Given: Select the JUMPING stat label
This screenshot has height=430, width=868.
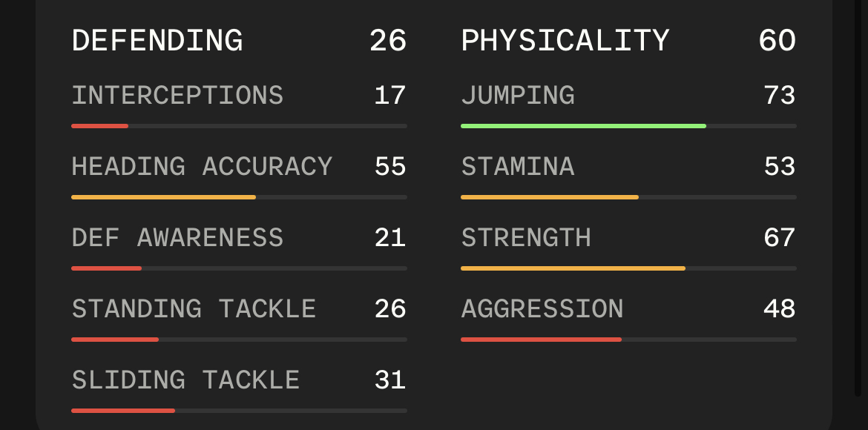Looking at the screenshot, I should pos(518,95).
